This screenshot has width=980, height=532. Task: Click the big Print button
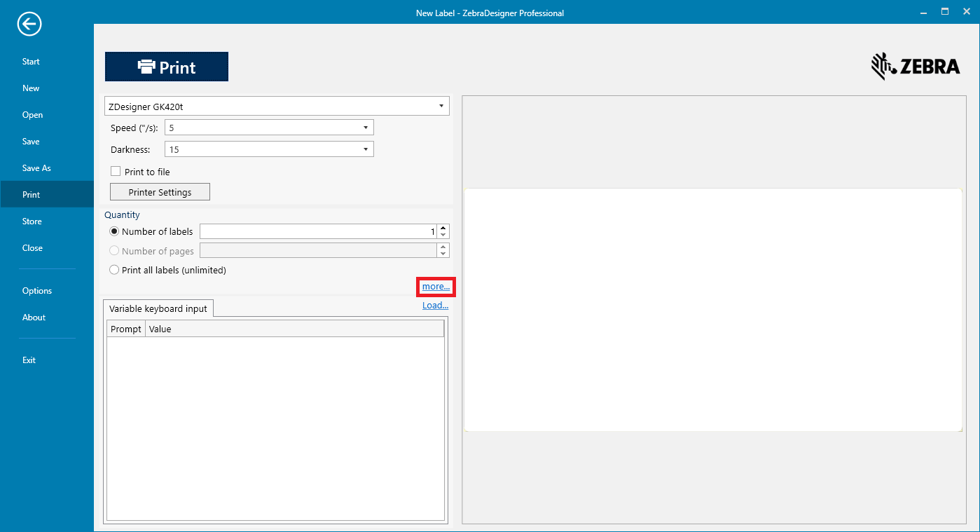click(167, 67)
